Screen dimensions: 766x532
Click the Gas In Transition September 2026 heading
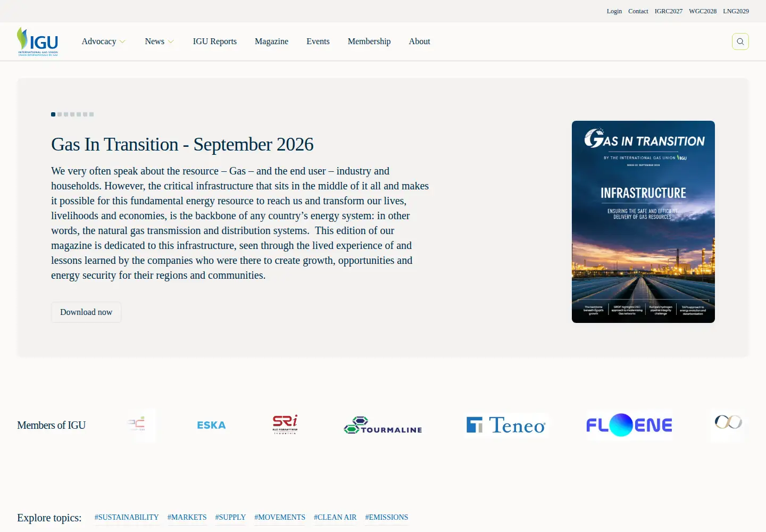pyautogui.click(x=182, y=144)
